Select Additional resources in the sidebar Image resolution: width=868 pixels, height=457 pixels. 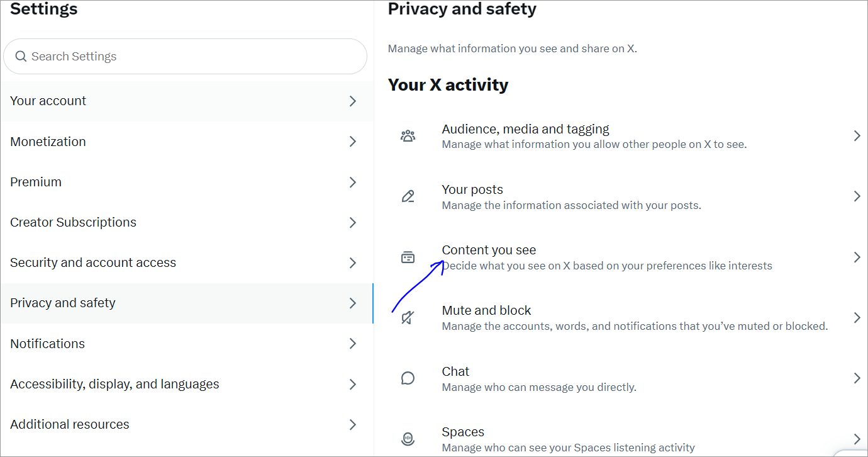(x=187, y=424)
